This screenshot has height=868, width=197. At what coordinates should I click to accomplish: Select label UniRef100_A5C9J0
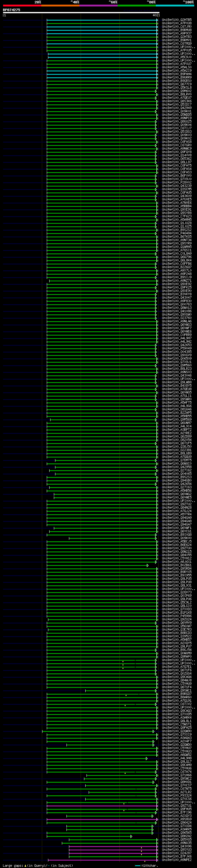(177, 57)
